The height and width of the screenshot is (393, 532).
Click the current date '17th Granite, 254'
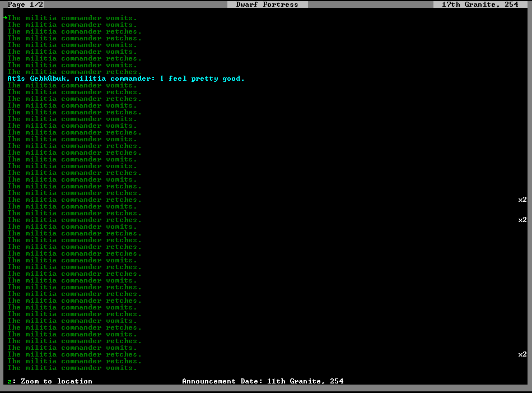click(480, 4)
